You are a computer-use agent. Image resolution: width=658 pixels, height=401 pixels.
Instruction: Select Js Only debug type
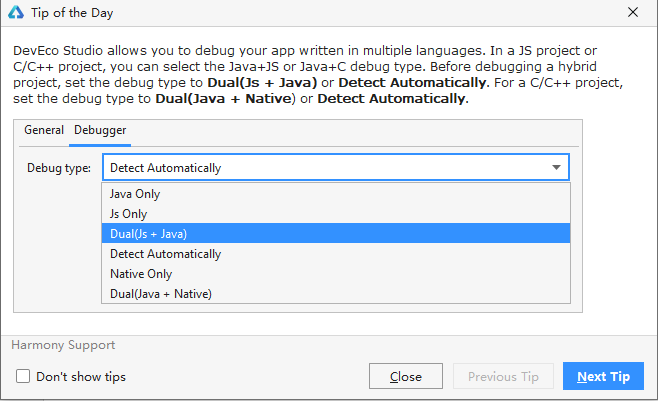coord(336,214)
